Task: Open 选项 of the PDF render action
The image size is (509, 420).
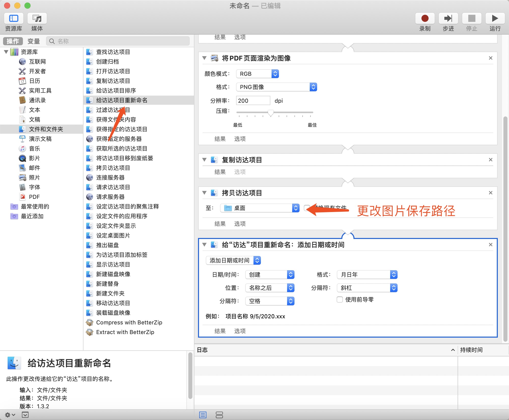Action: click(x=240, y=139)
